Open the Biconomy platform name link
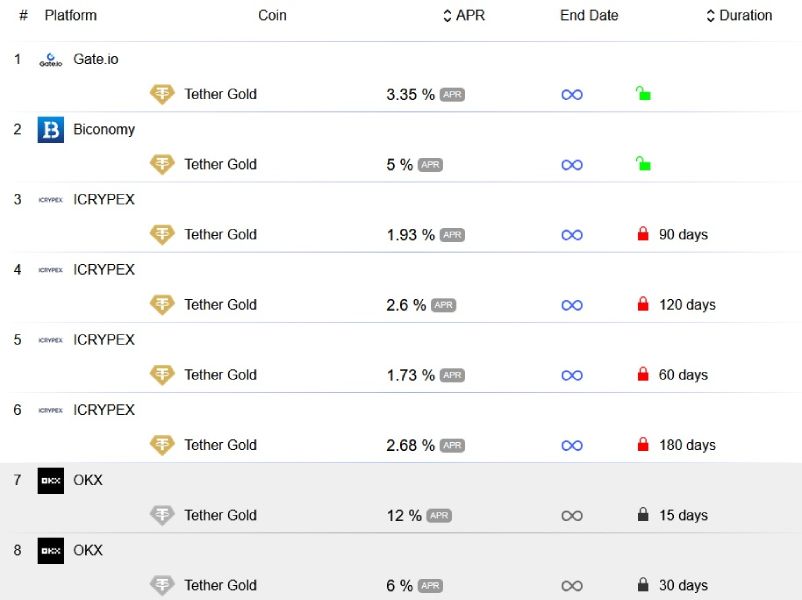This screenshot has width=802, height=600. (104, 129)
